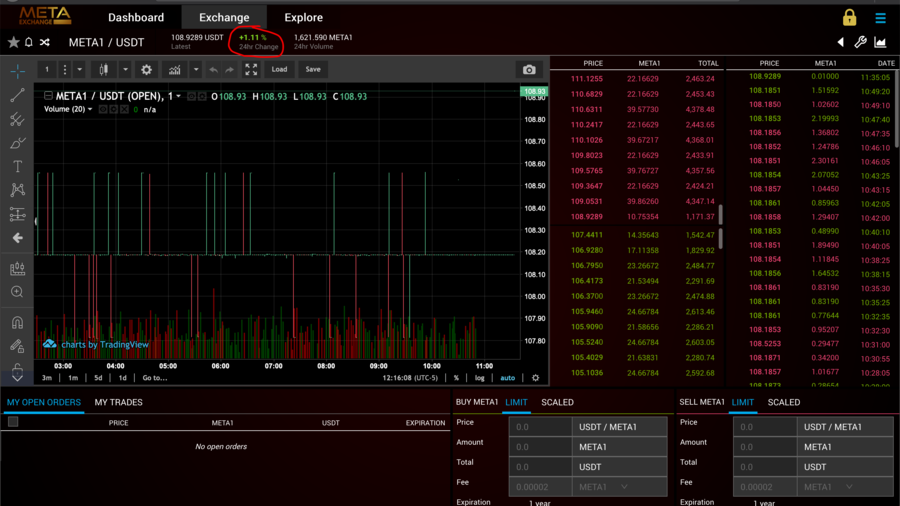Toggle the auto scale option
900x506 pixels.
(x=507, y=378)
